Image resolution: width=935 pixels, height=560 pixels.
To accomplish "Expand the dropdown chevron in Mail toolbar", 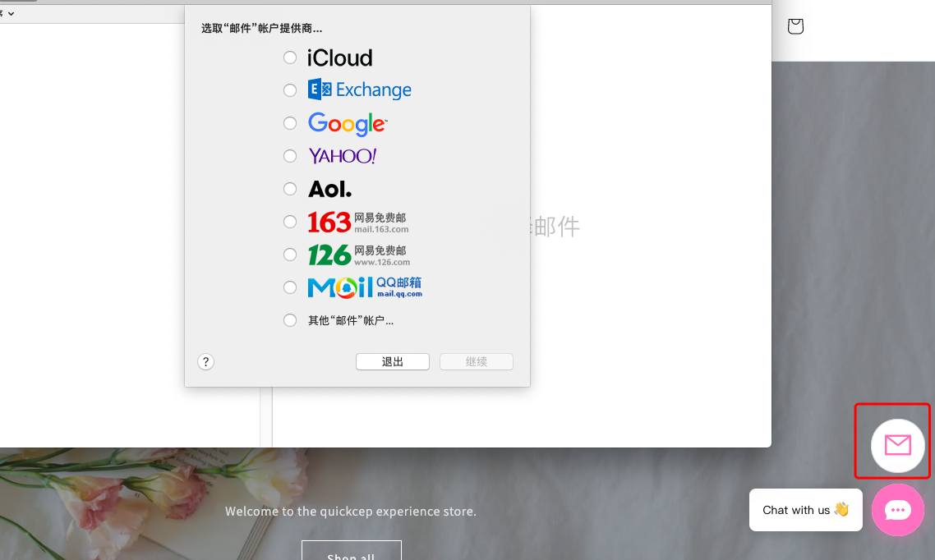I will coord(11,13).
